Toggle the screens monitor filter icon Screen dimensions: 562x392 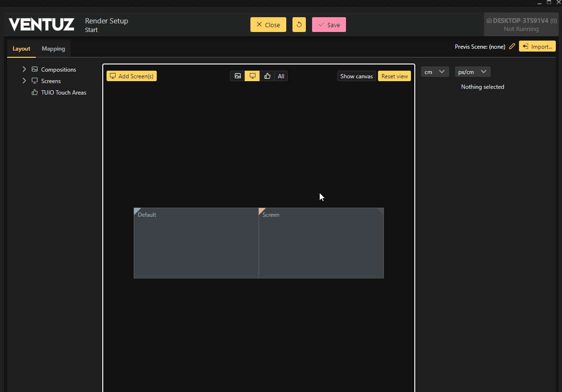click(252, 76)
